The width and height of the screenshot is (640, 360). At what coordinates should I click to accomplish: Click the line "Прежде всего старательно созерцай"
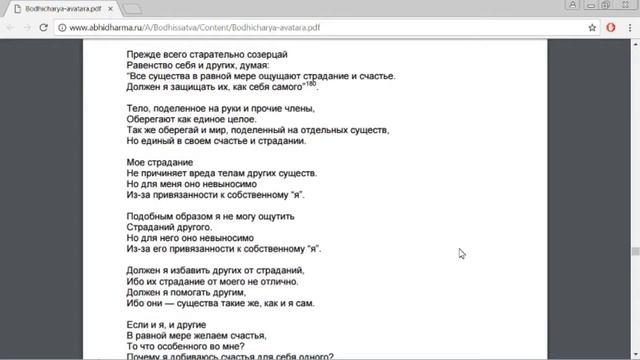tap(207, 54)
